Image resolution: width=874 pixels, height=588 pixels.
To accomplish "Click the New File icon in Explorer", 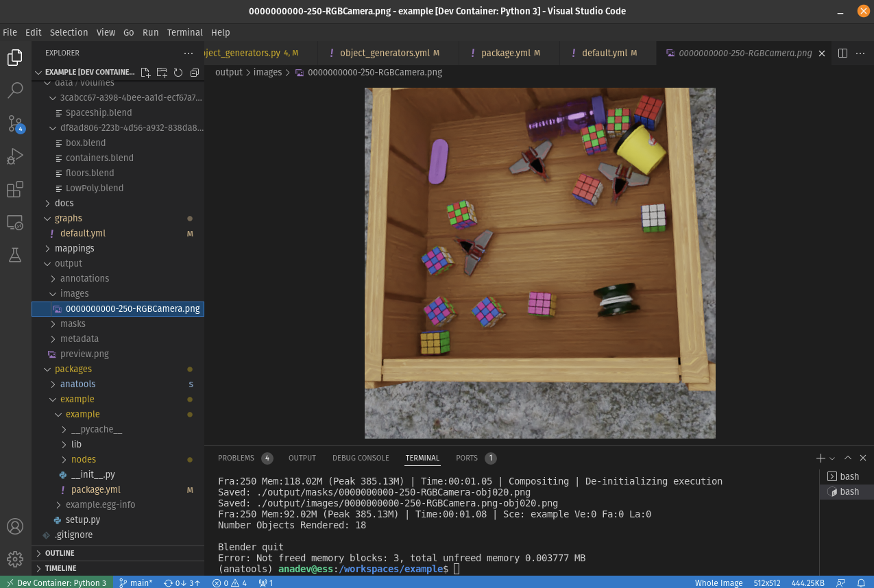I will click(x=145, y=73).
